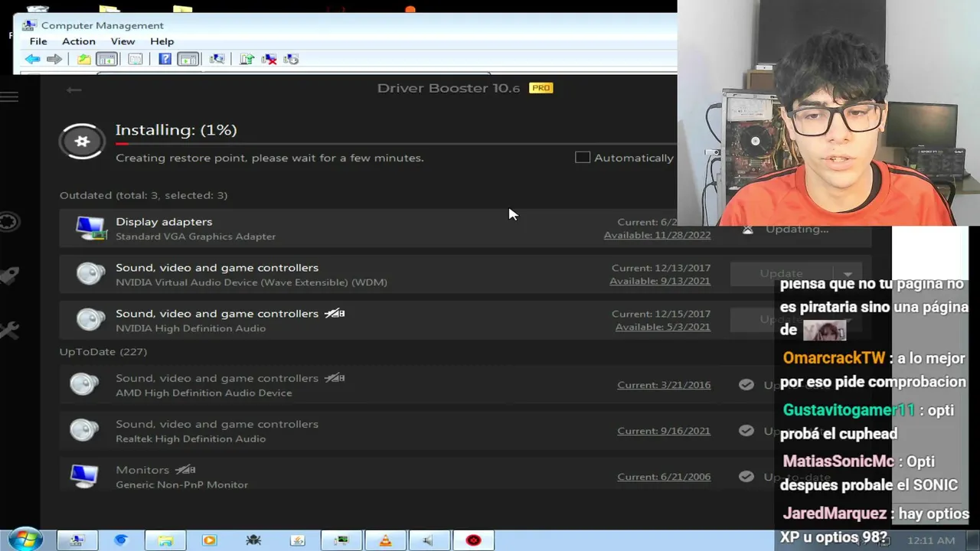The width and height of the screenshot is (980, 551).
Task: Open the Current: 3/21/2016 link
Action: [664, 385]
